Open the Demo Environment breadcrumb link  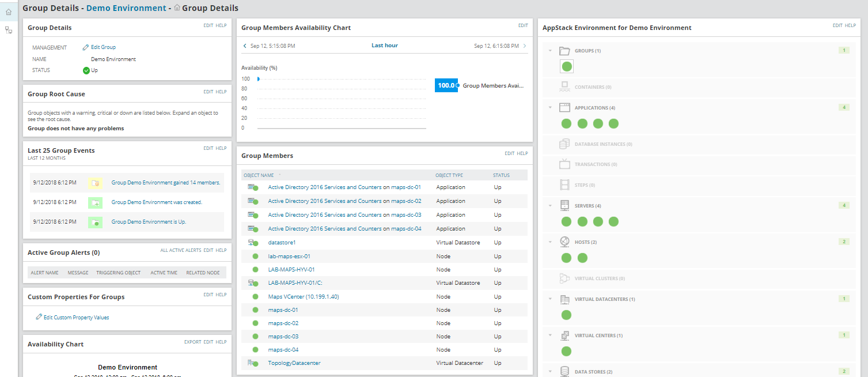126,8
